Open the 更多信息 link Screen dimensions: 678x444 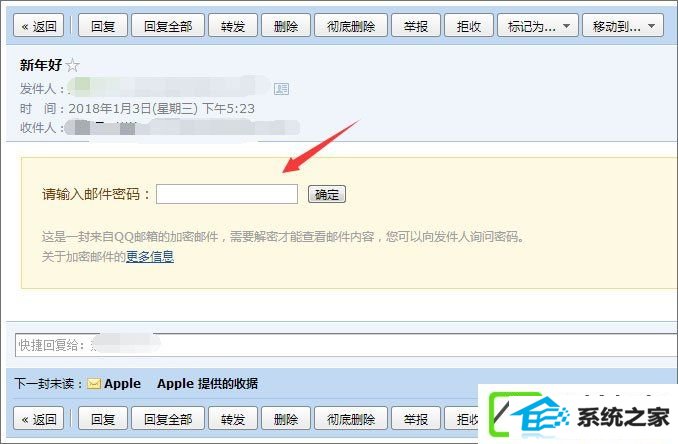(x=150, y=256)
